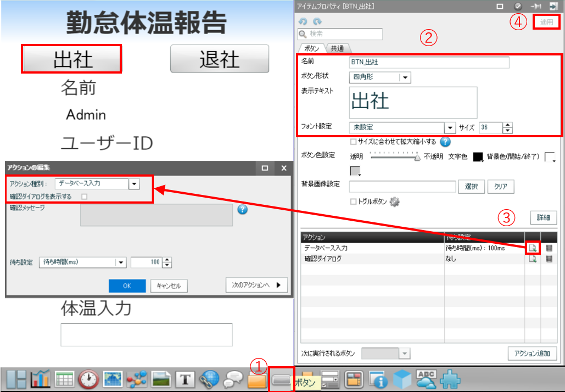565x392 pixels.
Task: Select the clock tool icon
Action: pos(89,379)
